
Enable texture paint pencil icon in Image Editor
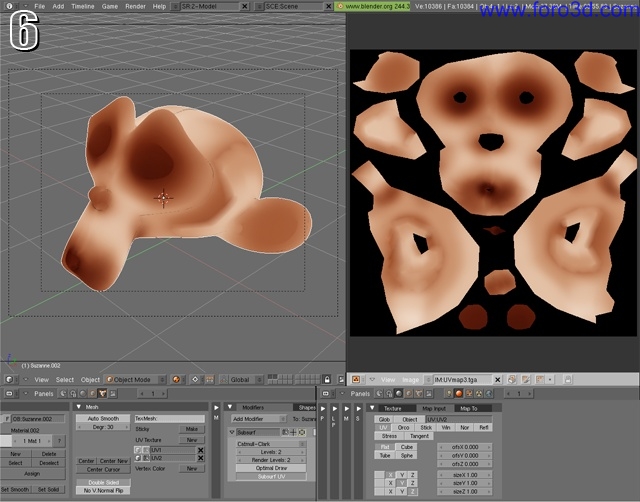pyautogui.click(x=526, y=380)
